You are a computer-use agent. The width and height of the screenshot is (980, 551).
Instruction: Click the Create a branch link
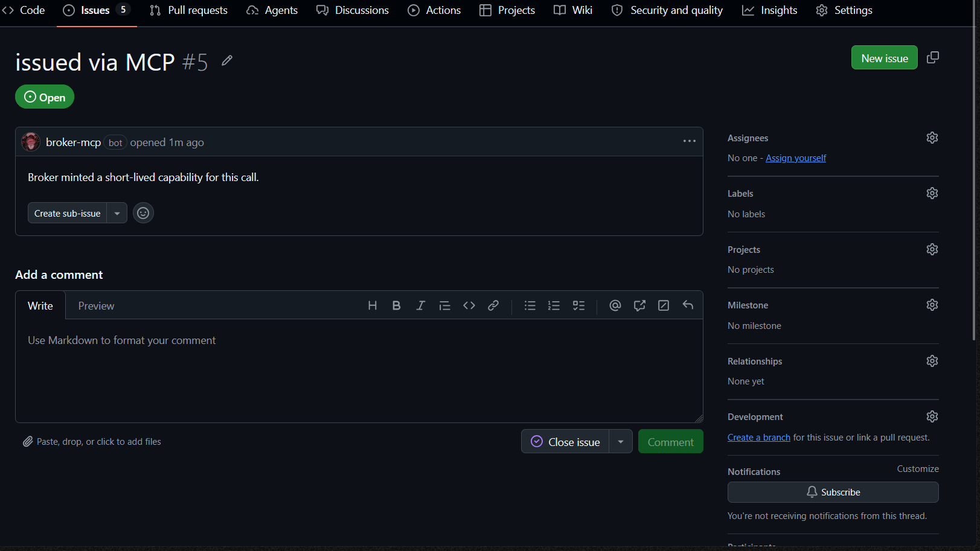[x=758, y=437]
